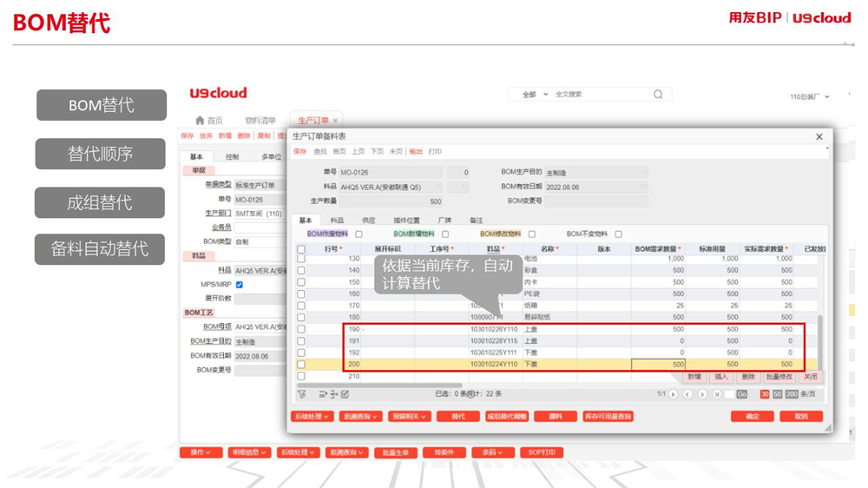Click the 新增 row button under the grid
868x488 pixels.
694,377
